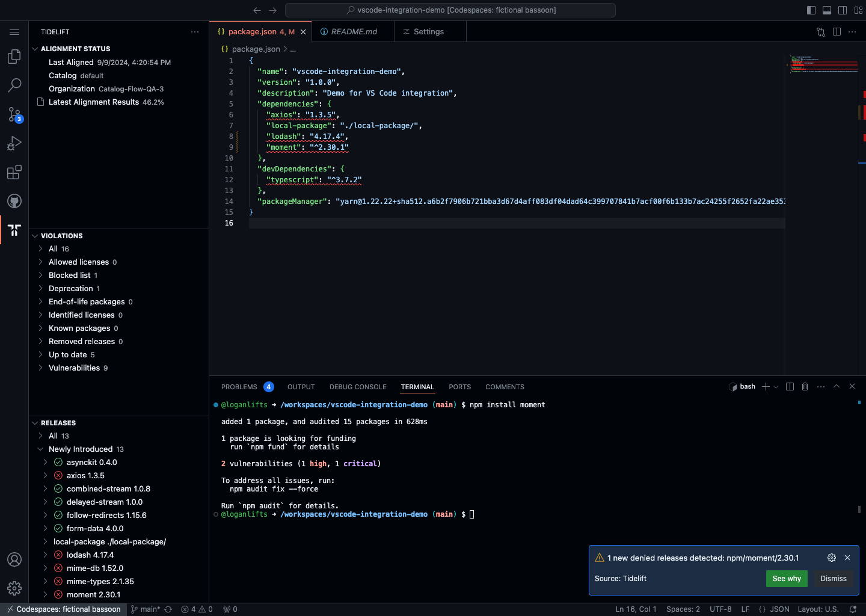Change Spaces: 2 indentation
Image resolution: width=866 pixels, height=616 pixels.
pos(683,609)
